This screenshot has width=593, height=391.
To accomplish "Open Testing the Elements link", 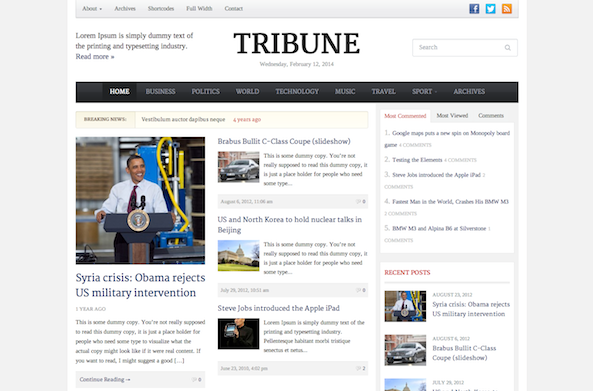I will click(x=417, y=160).
